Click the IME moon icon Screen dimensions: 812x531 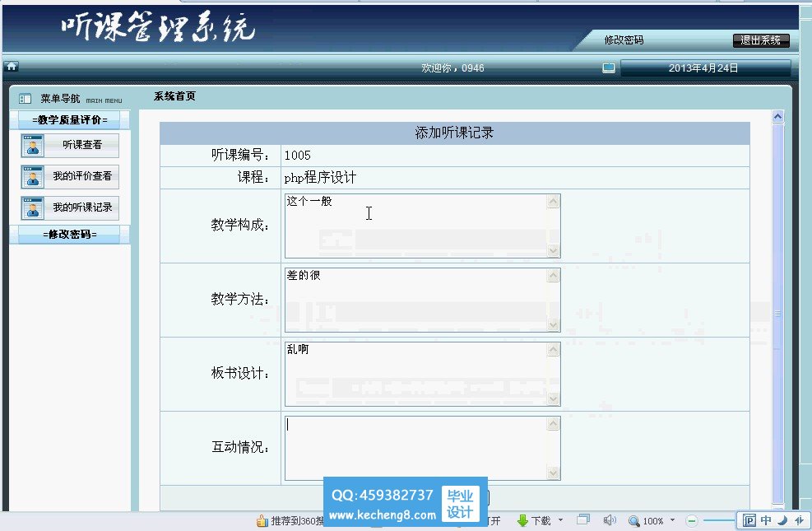click(x=782, y=520)
